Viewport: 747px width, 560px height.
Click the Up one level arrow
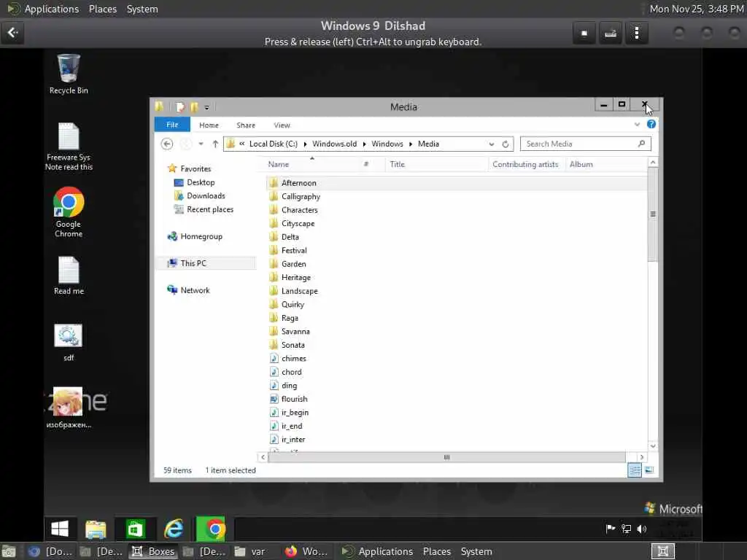pos(215,144)
